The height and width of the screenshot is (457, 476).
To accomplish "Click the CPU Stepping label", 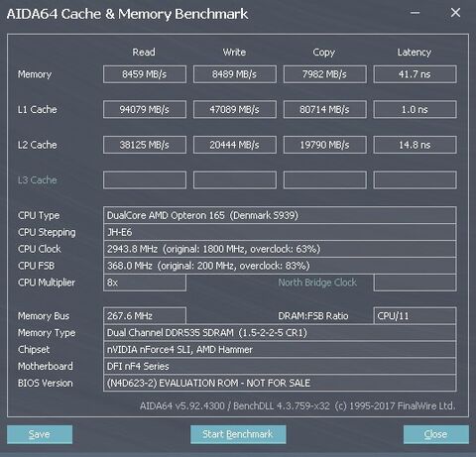I will tap(47, 232).
